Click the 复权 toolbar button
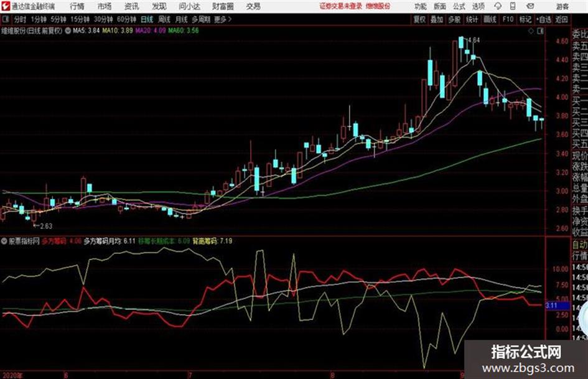Image resolution: width=588 pixels, height=379 pixels. pos(419,19)
